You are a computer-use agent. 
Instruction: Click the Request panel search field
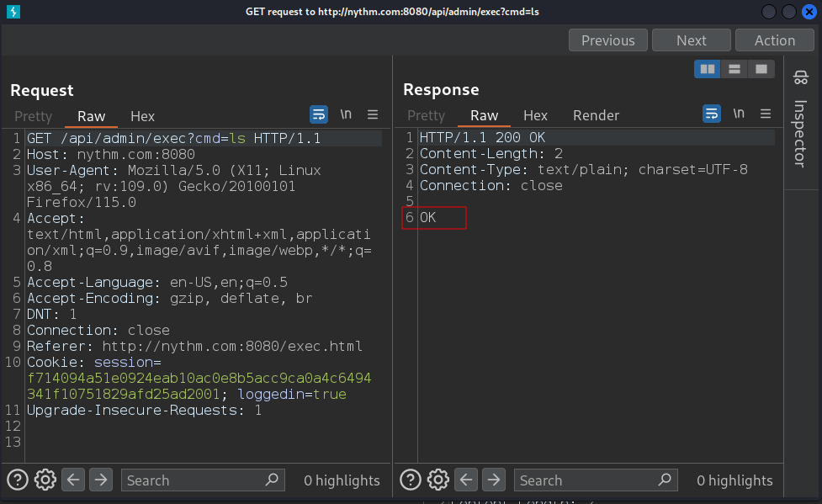(194, 480)
